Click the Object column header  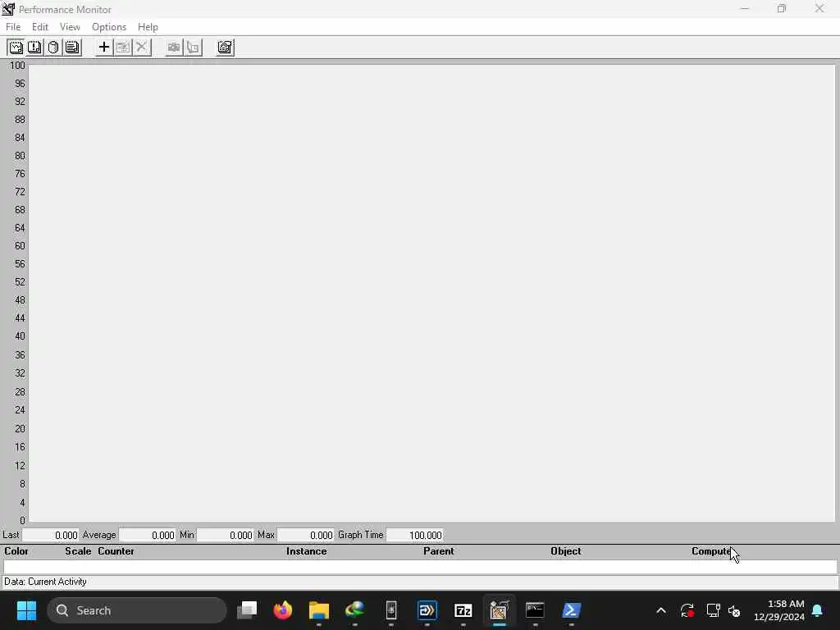(x=566, y=551)
